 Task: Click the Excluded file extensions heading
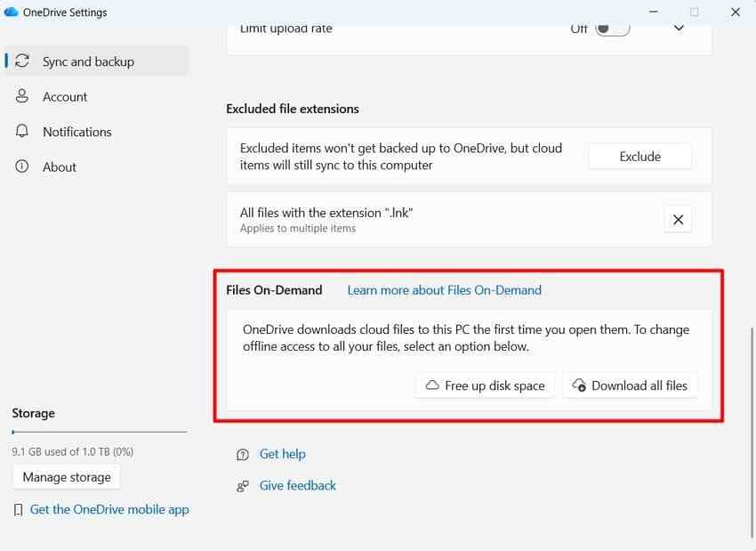coord(293,109)
